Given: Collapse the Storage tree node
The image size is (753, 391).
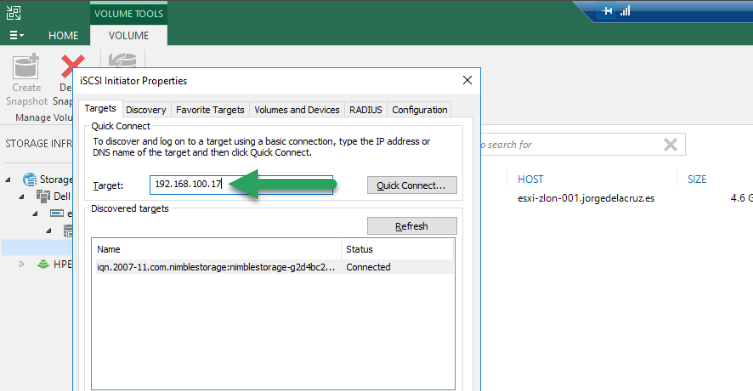Looking at the screenshot, I should [8, 180].
